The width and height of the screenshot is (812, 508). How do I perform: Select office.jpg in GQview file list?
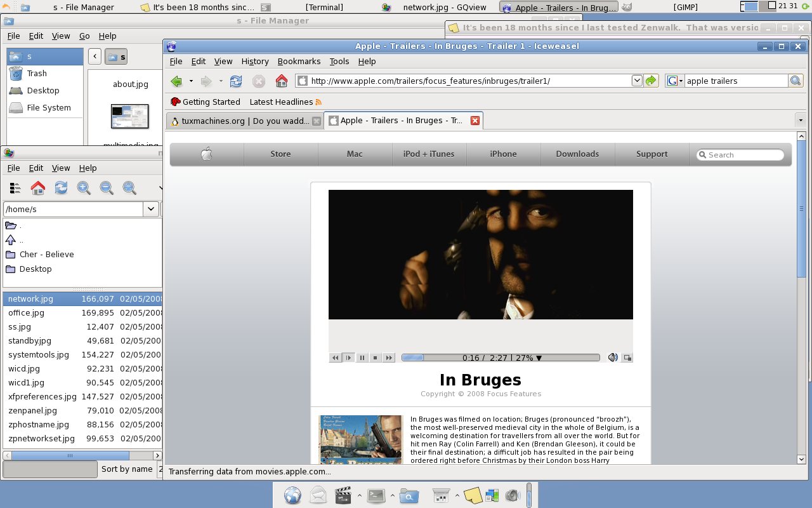coord(83,312)
